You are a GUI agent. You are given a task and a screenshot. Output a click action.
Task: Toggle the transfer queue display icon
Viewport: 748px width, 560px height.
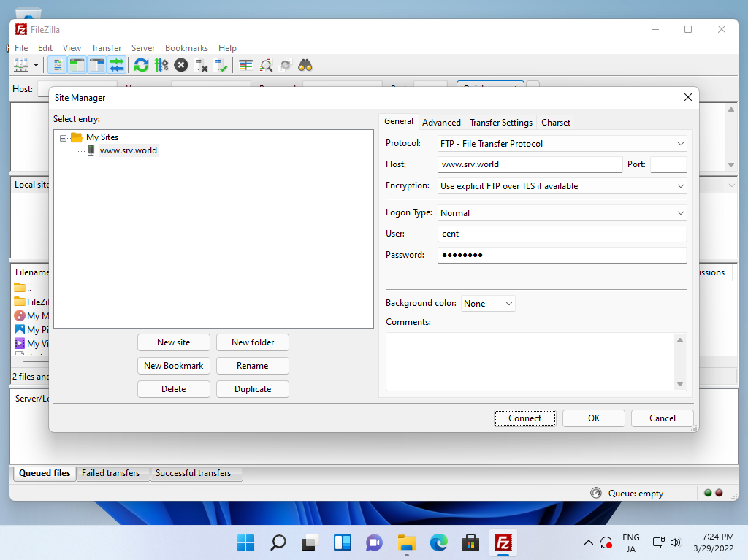click(x=116, y=65)
